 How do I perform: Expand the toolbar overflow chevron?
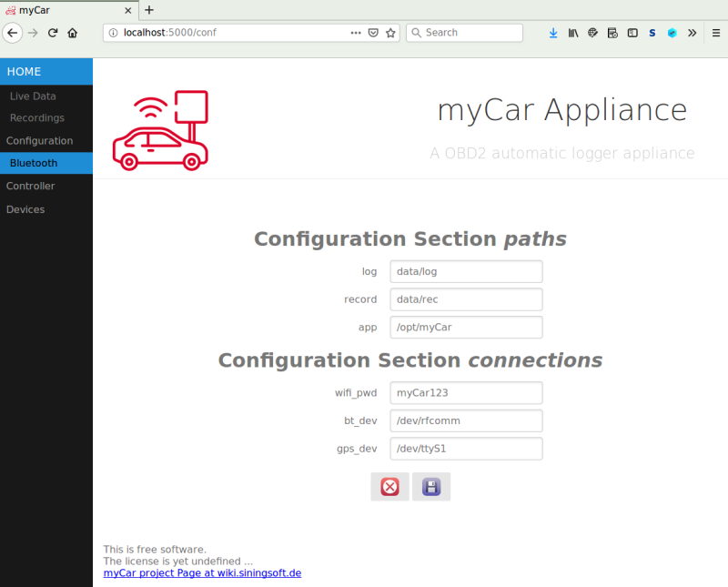tap(692, 33)
